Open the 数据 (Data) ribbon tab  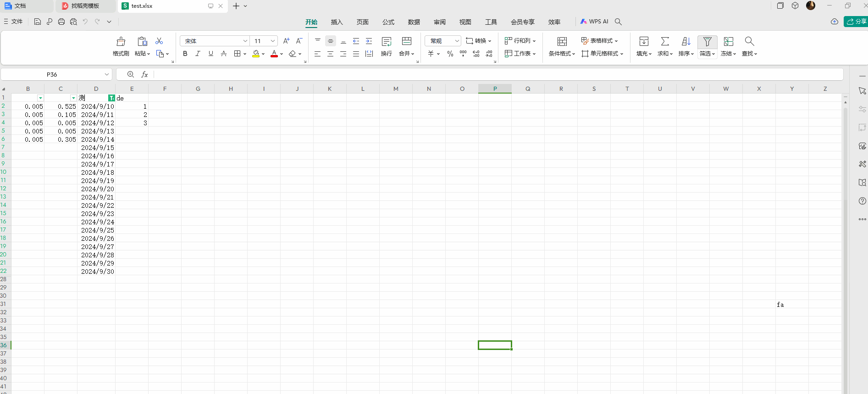(414, 22)
